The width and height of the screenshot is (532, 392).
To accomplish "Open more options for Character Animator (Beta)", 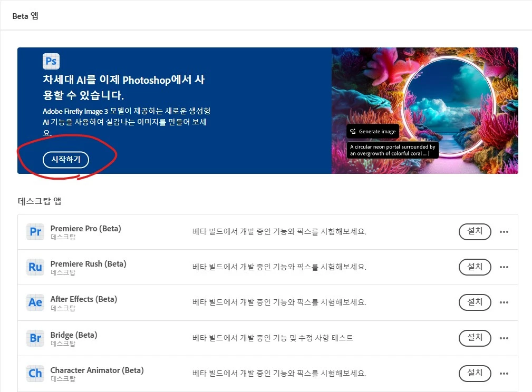I will click(x=504, y=374).
